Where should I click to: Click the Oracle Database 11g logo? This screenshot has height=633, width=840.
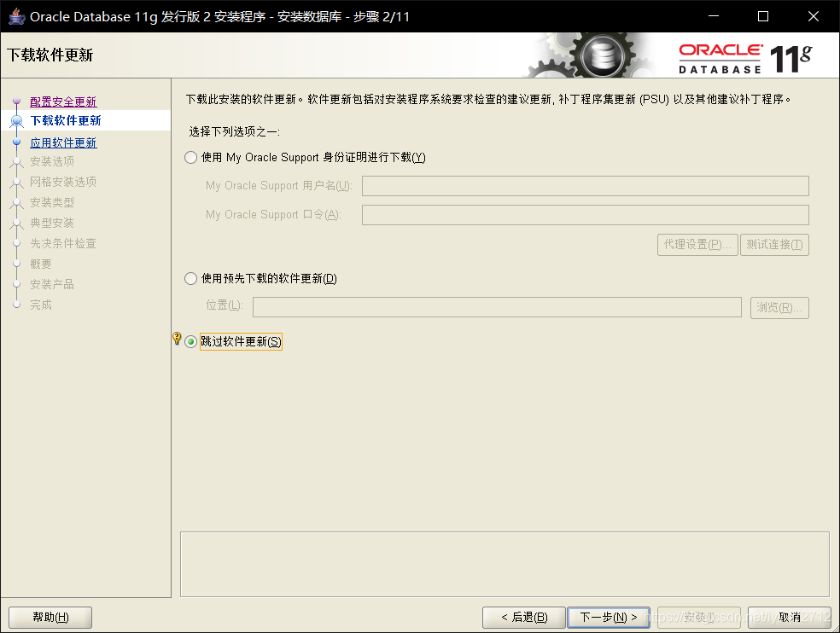pos(745,58)
